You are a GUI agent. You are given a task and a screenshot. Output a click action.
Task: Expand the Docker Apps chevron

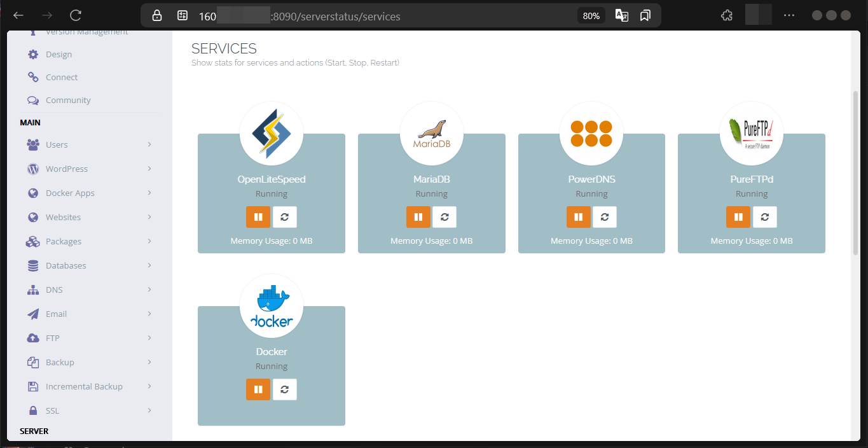pyautogui.click(x=149, y=193)
